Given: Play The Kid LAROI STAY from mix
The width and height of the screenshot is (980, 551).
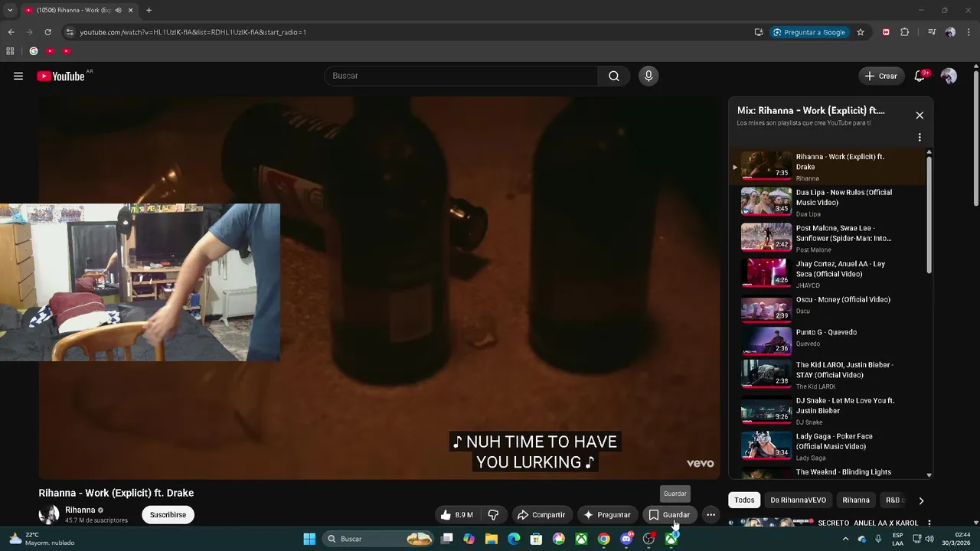Looking at the screenshot, I should click(828, 375).
